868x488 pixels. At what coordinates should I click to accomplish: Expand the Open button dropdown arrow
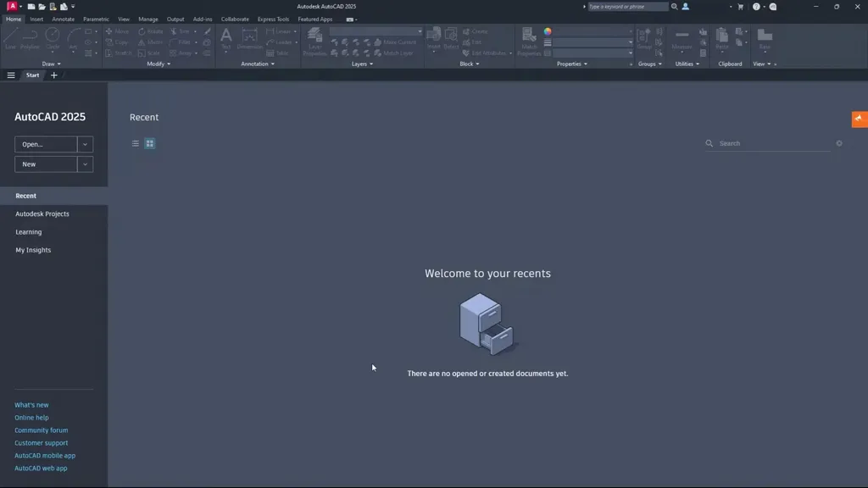(x=86, y=144)
